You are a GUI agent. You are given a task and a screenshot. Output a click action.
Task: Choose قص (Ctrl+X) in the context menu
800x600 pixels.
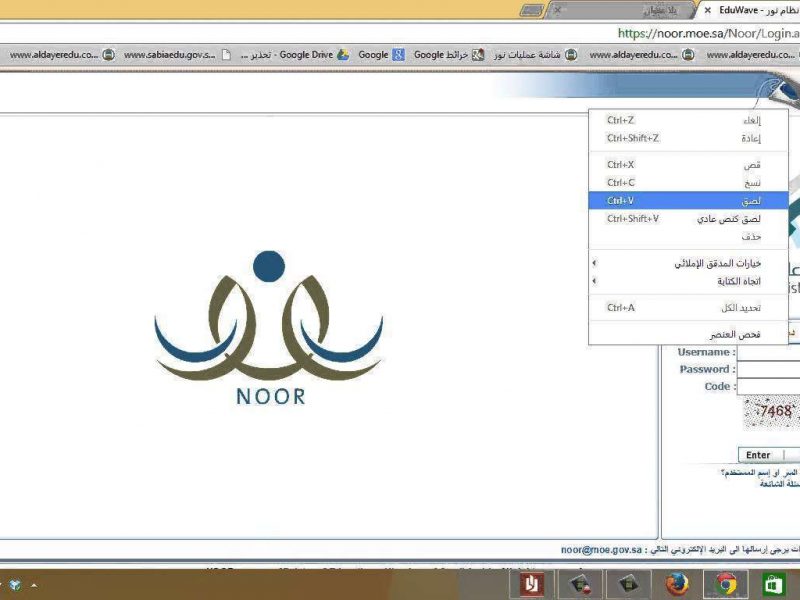pos(689,165)
